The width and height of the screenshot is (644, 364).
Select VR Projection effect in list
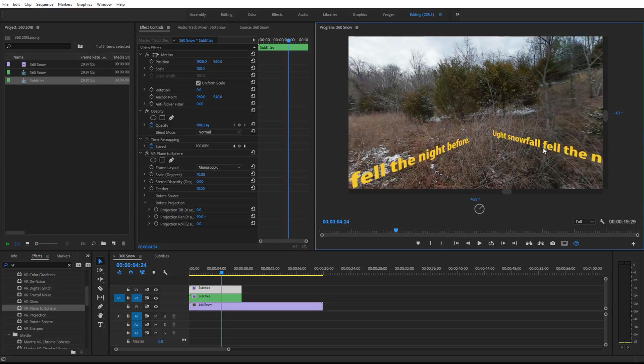point(35,315)
